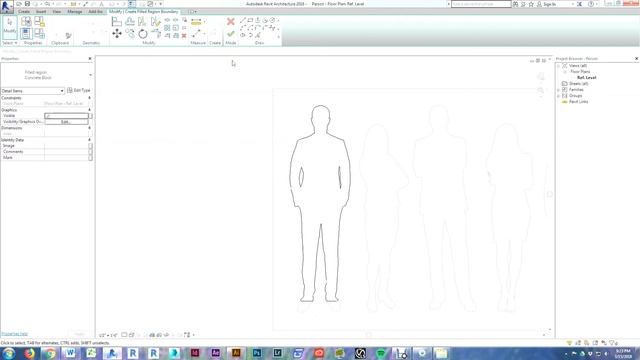Image resolution: width=640 pixels, height=360 pixels.
Task: Click the Copy tool in Modify panel
Action: coord(130,34)
